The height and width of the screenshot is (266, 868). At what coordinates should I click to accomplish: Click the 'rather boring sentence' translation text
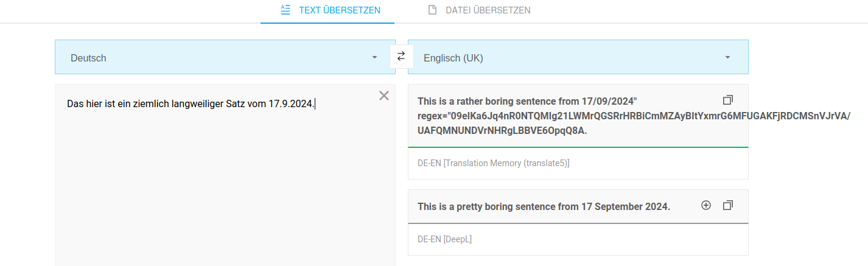[527, 100]
